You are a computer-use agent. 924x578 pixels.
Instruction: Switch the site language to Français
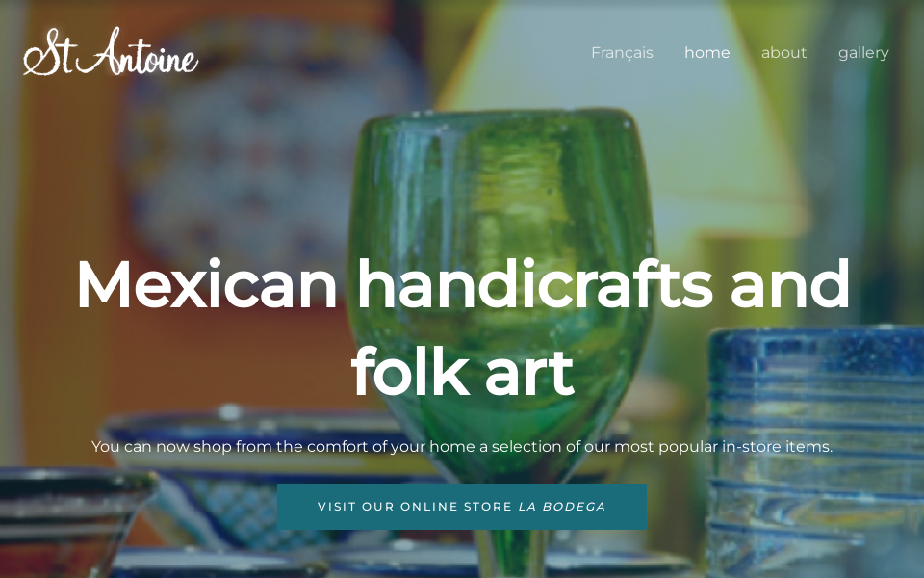pyautogui.click(x=622, y=52)
